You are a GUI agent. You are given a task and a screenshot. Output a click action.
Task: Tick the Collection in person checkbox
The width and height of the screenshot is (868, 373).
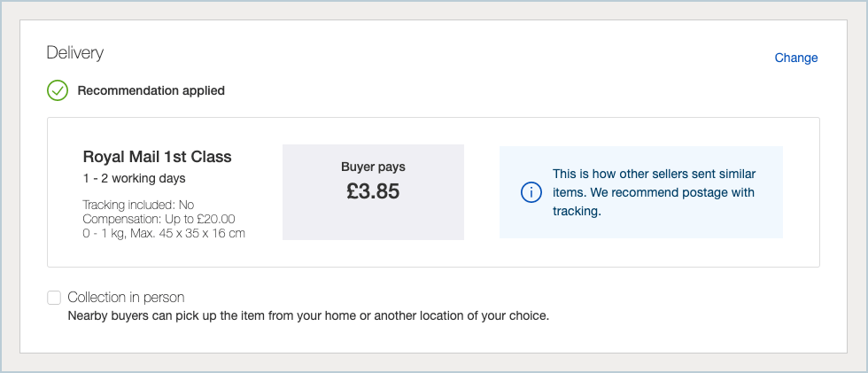coord(54,298)
